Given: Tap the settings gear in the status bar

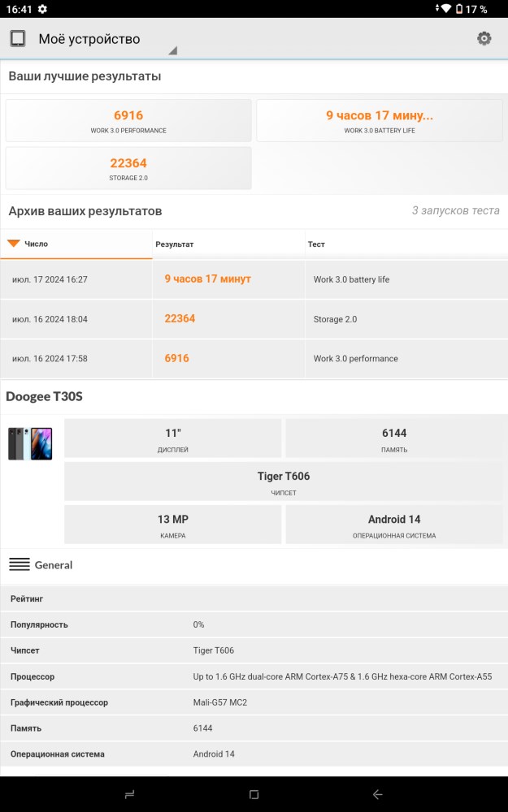Looking at the screenshot, I should 42,9.
